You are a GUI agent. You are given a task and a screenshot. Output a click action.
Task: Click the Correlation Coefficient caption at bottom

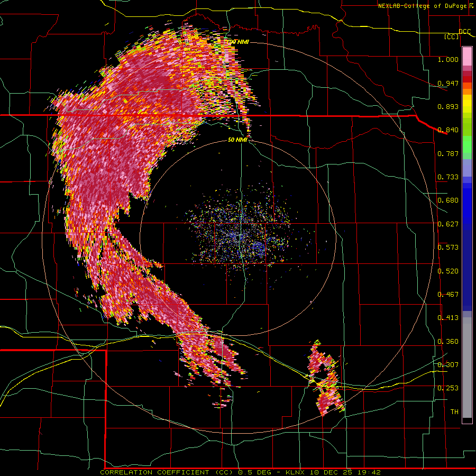point(240,472)
